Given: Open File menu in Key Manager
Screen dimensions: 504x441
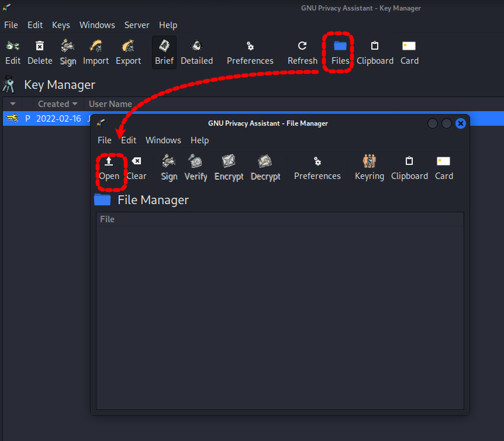Looking at the screenshot, I should 11,25.
